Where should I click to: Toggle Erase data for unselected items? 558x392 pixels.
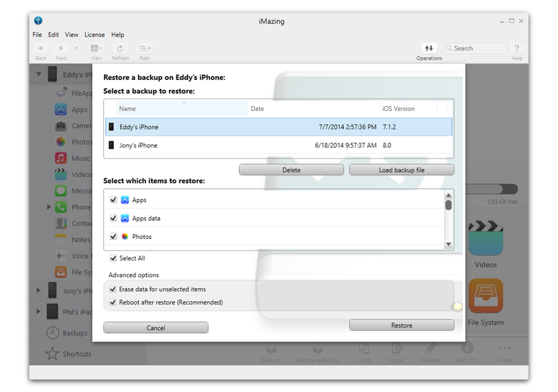tap(113, 289)
